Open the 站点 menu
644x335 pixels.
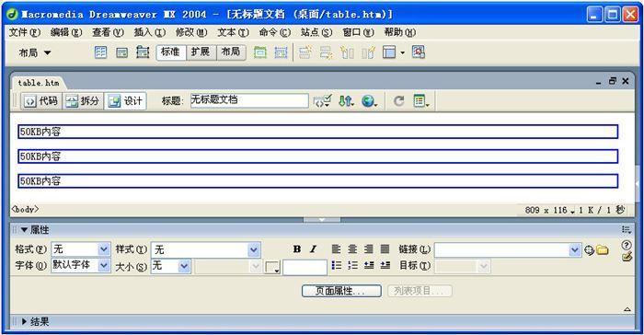(x=316, y=32)
